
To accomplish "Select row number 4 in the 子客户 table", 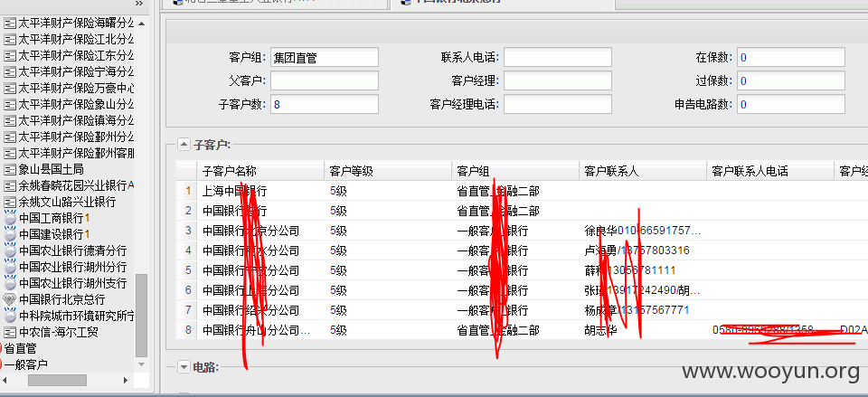I will (x=187, y=250).
